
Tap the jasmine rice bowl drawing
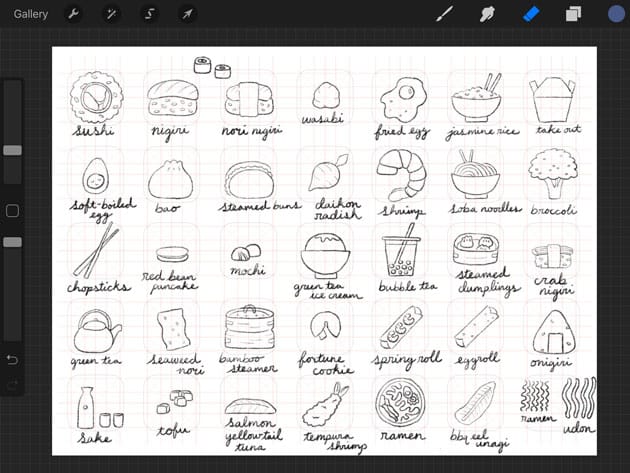click(x=477, y=98)
